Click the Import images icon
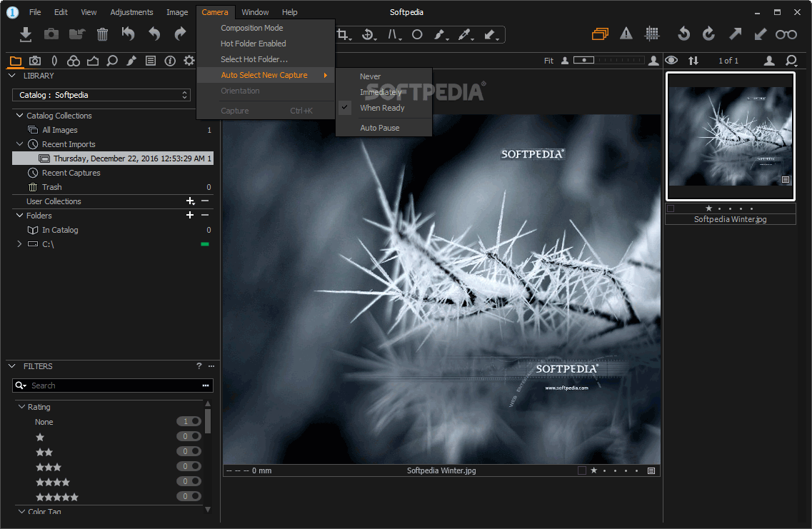Screen dimensions: 812x529 26,34
